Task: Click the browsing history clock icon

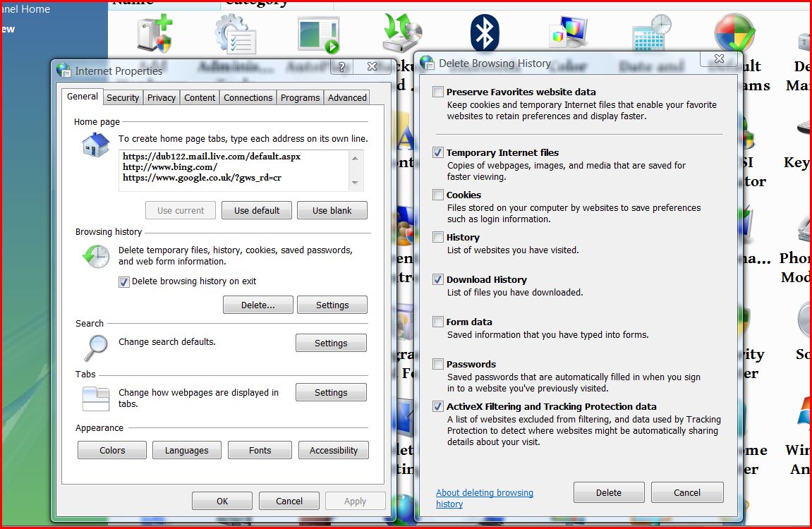Action: tap(97, 256)
